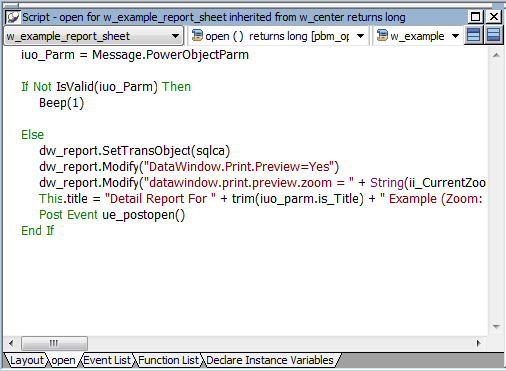Click the vertical scrollbar down arrow
The height and width of the screenshot is (371, 506).
(496, 327)
